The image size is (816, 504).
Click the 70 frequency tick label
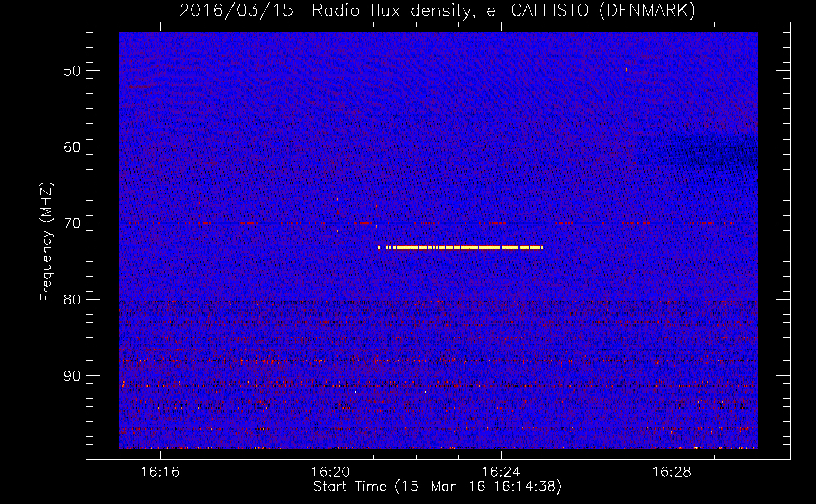click(x=72, y=223)
